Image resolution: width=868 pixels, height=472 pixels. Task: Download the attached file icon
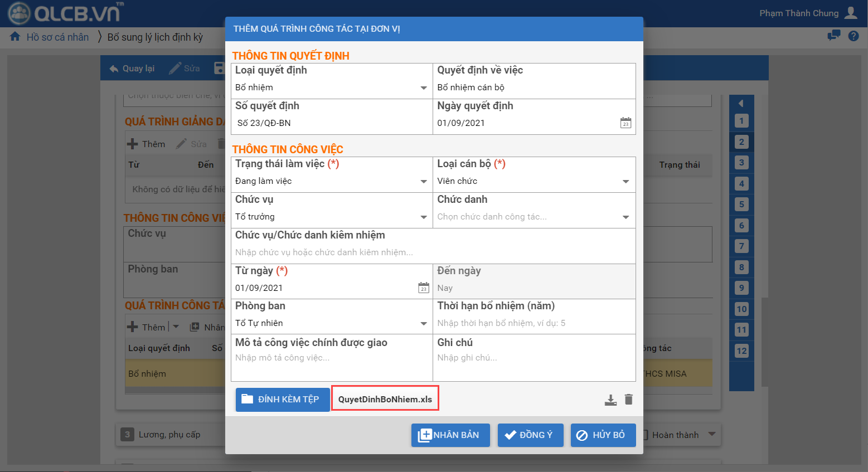pyautogui.click(x=610, y=400)
